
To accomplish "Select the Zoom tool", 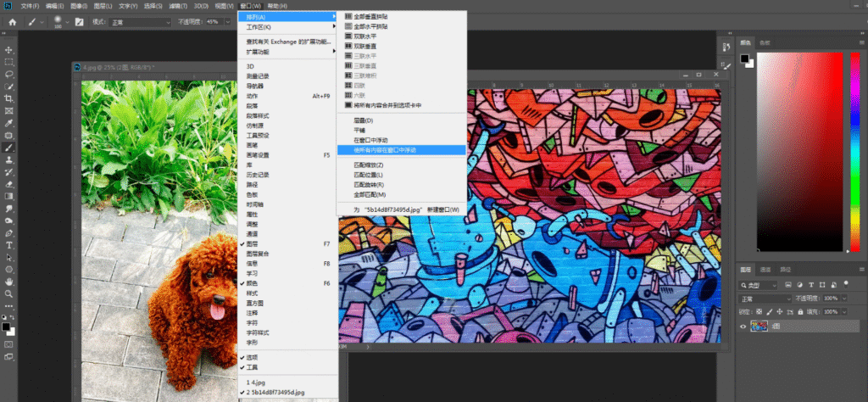I will tap(8, 293).
